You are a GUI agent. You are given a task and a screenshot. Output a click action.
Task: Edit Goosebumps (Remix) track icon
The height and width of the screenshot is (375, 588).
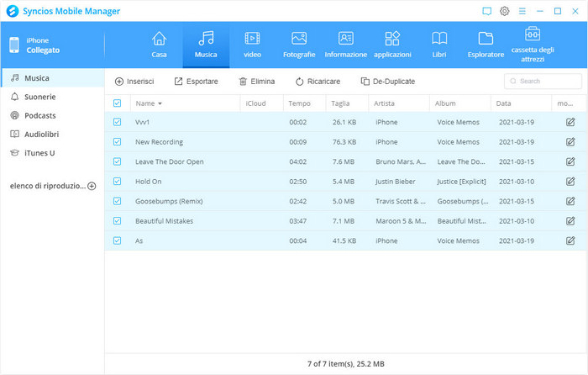(570, 201)
